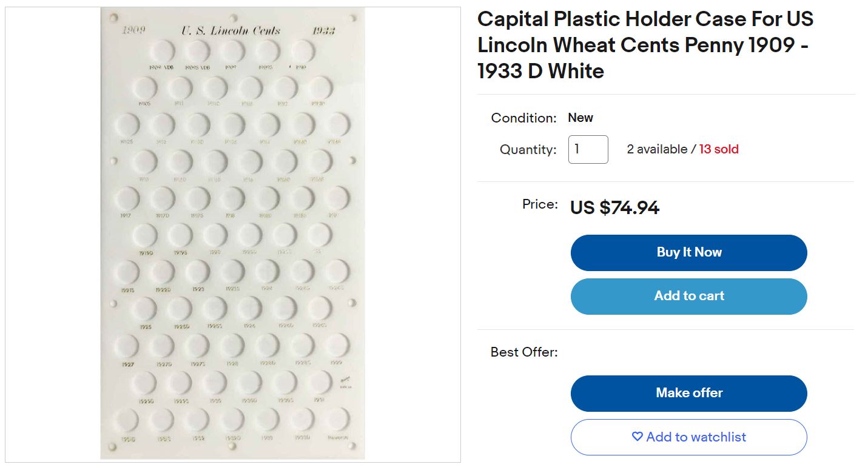868x470 pixels.
Task: Click the Buy It Now button
Action: point(688,252)
